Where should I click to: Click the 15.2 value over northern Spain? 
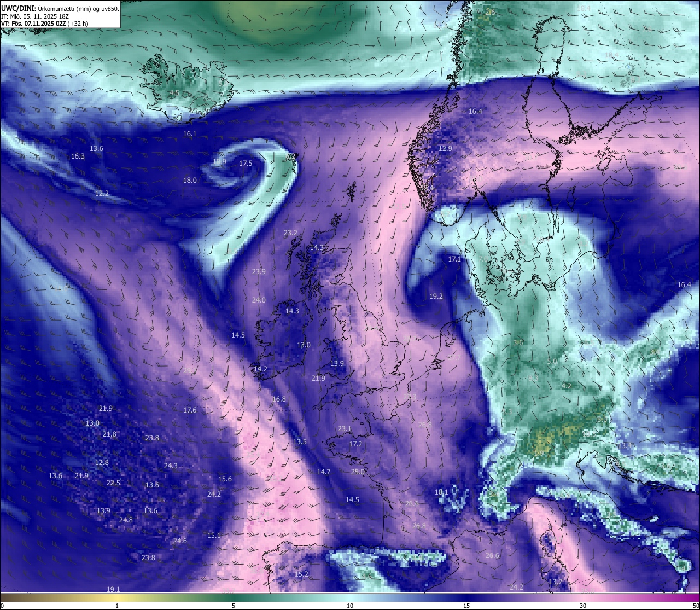301,574
